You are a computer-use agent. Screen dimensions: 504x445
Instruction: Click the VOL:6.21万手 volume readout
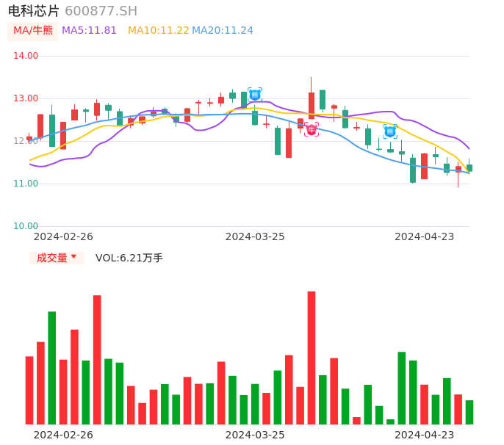129,258
